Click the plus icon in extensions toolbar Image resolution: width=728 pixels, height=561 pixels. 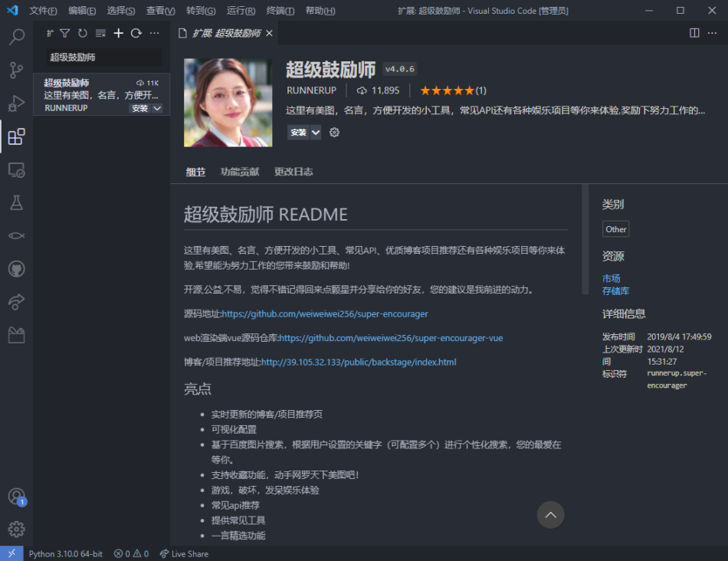[x=118, y=33]
